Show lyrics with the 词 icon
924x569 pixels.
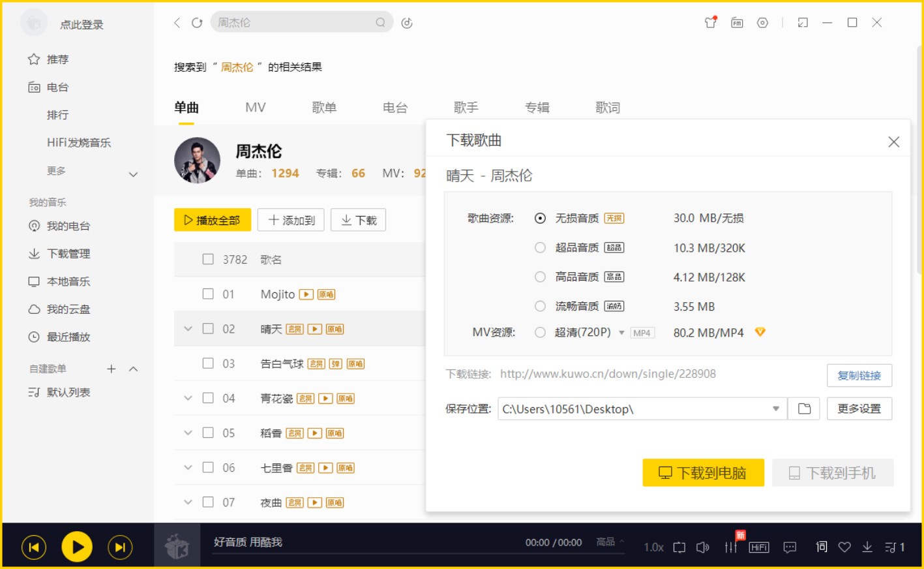822,547
